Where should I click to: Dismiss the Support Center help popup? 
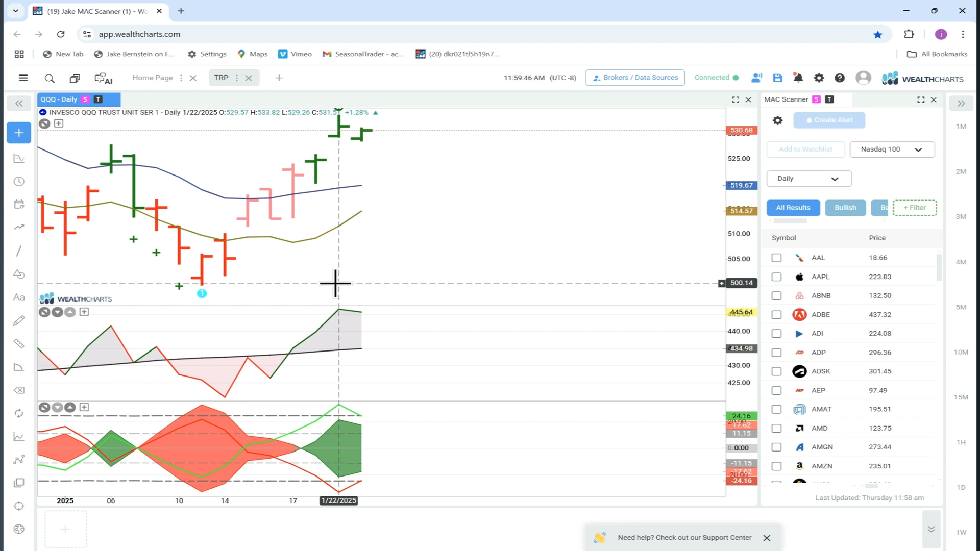point(767,538)
